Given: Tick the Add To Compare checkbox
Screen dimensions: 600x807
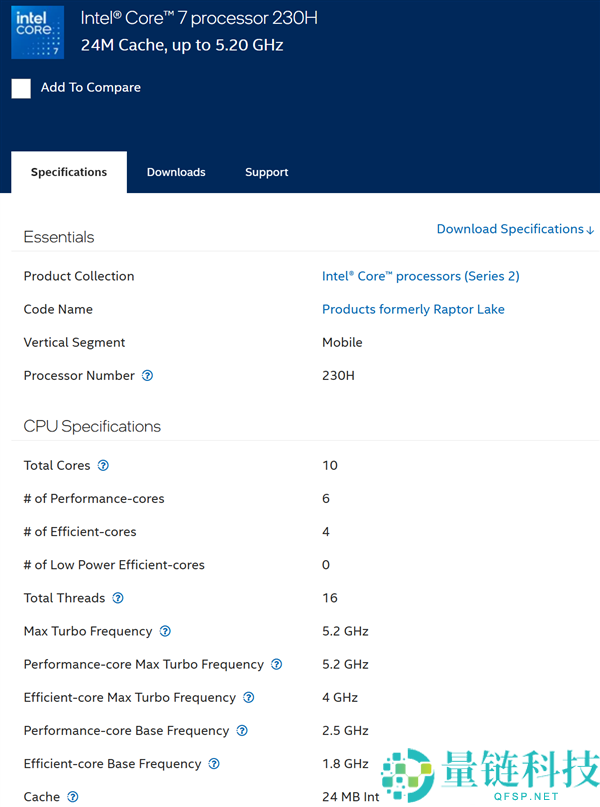Looking at the screenshot, I should (x=21, y=89).
